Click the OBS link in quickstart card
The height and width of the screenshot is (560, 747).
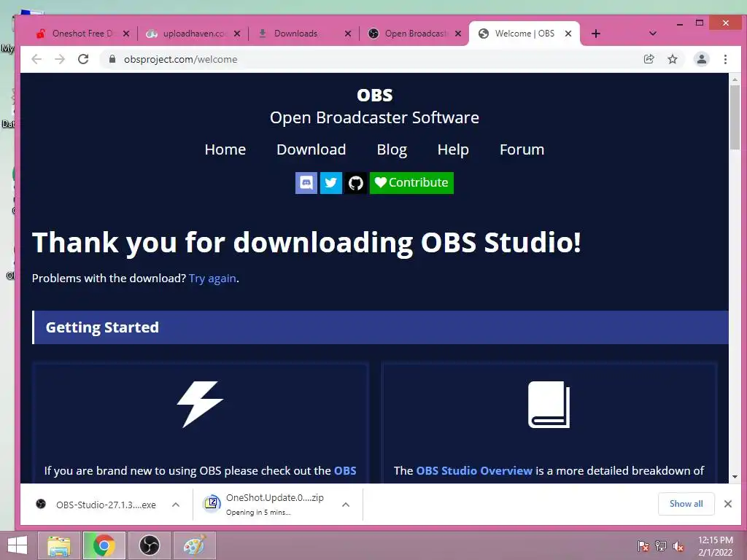click(x=345, y=470)
